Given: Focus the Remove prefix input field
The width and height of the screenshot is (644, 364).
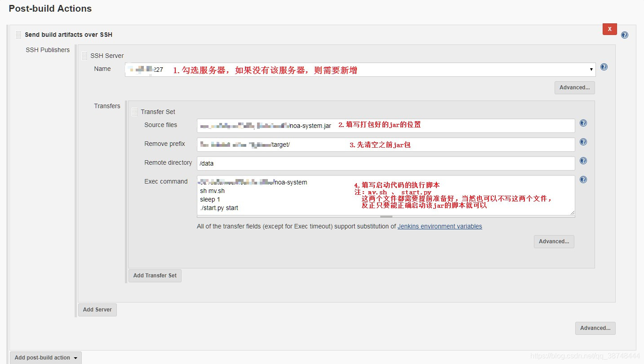Looking at the screenshot, I should click(x=386, y=145).
